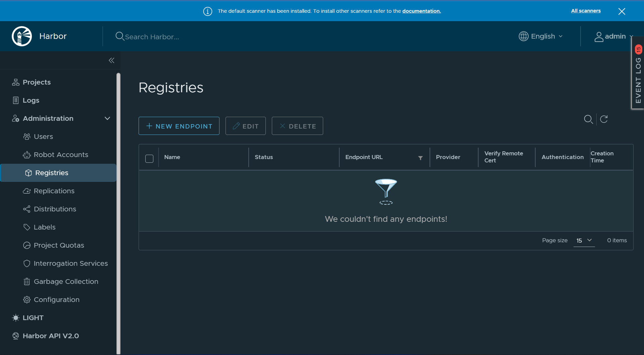This screenshot has height=355, width=644.
Task: Click the Configuration gear icon
Action: tap(27, 300)
